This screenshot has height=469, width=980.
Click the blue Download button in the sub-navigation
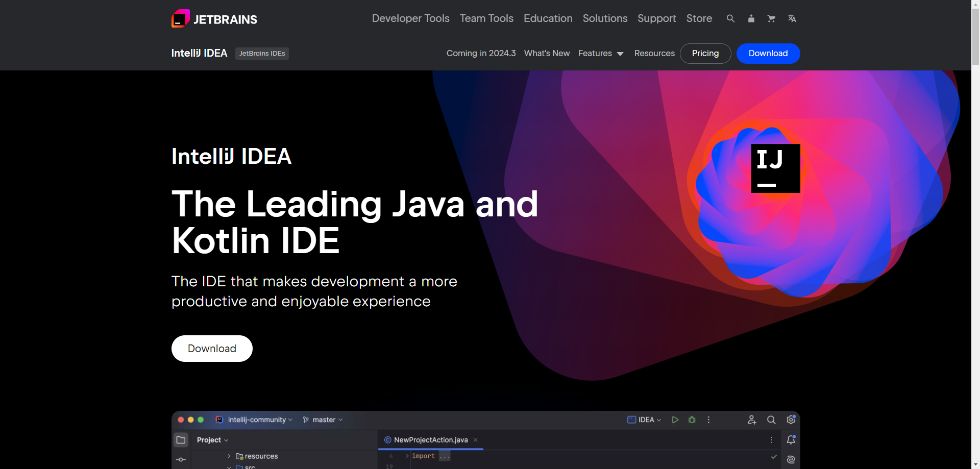coord(768,53)
